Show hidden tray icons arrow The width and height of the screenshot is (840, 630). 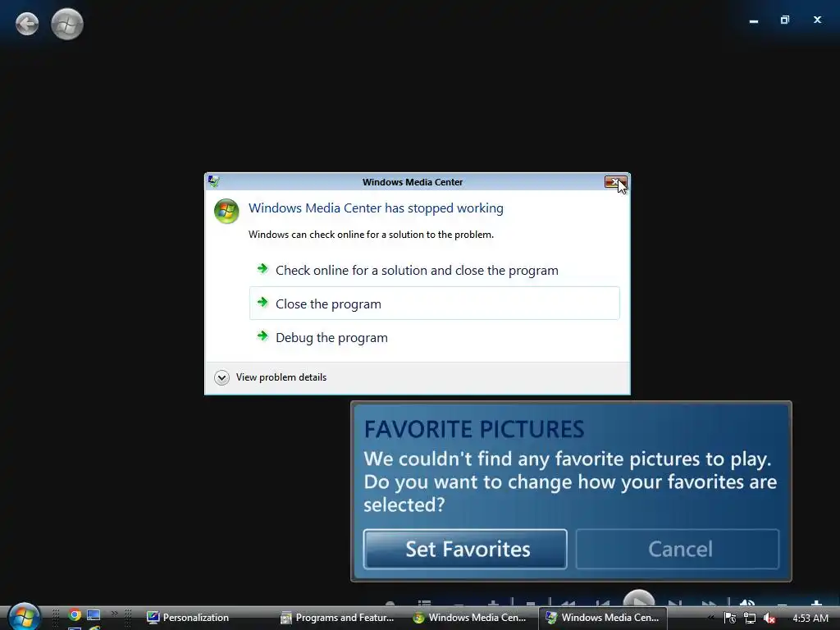(711, 618)
